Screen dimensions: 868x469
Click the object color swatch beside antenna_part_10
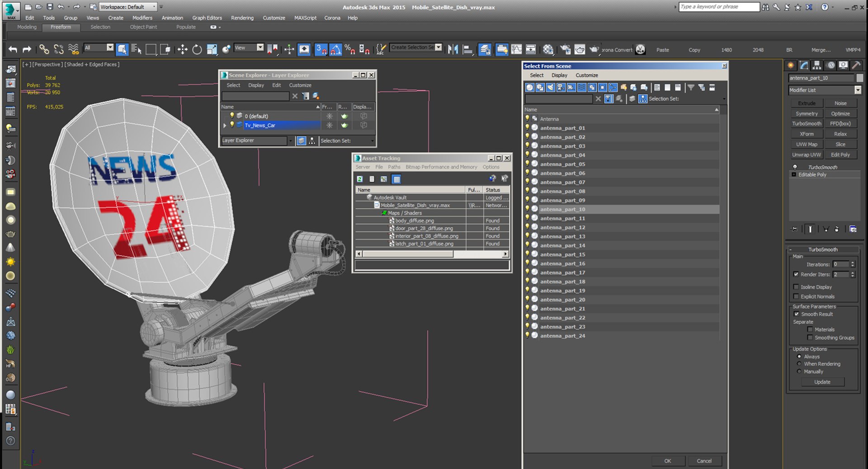[x=859, y=78]
